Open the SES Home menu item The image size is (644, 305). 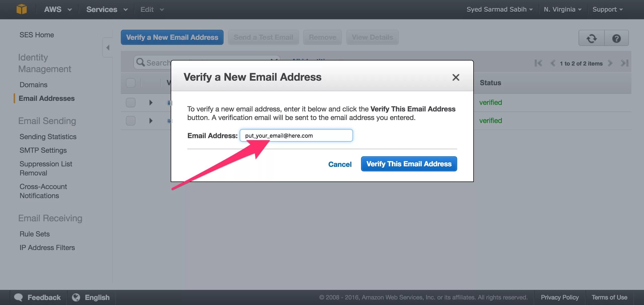(37, 35)
